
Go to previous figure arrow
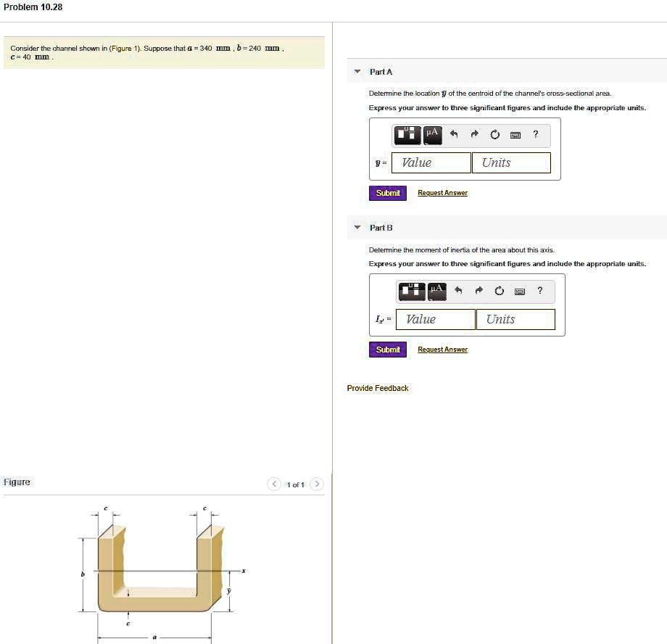pos(274,484)
